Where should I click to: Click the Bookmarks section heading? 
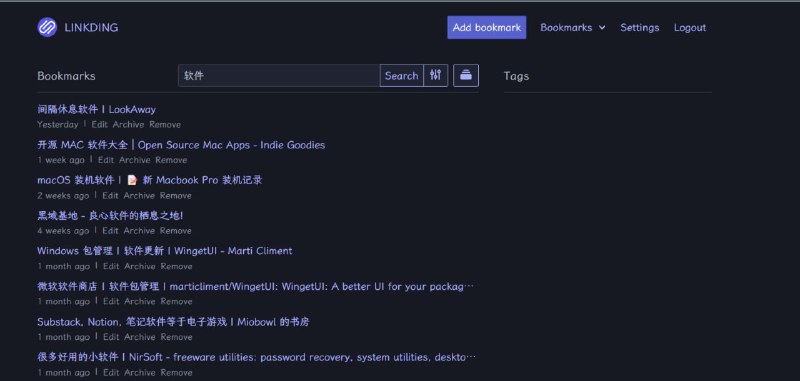pyautogui.click(x=66, y=76)
